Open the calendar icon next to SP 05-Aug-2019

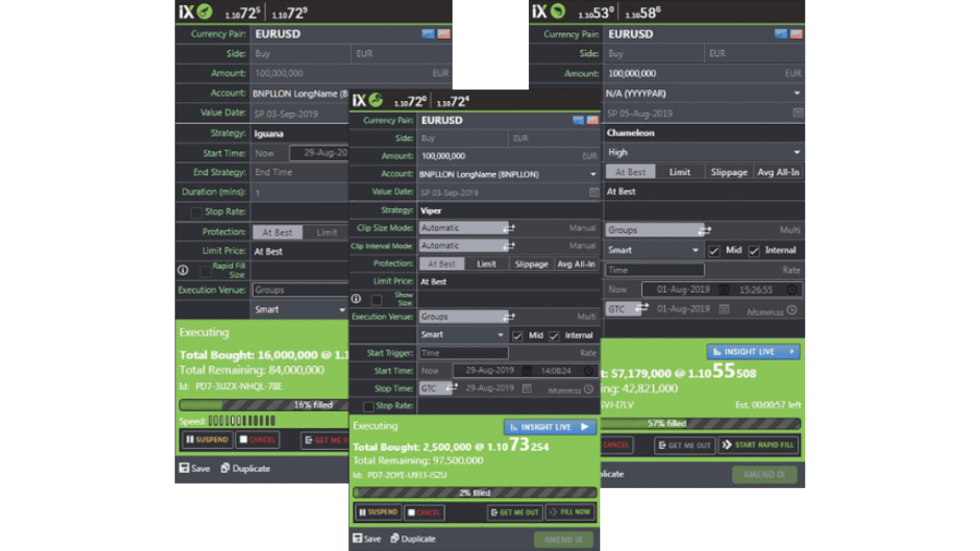[x=798, y=113]
